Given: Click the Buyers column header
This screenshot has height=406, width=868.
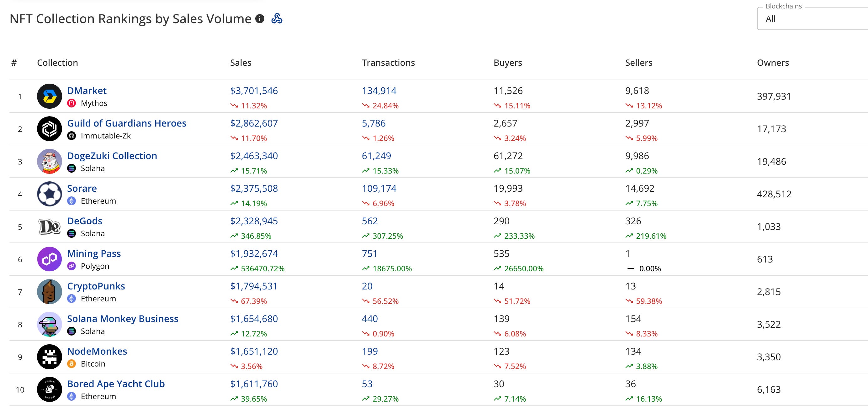Looking at the screenshot, I should [x=507, y=63].
